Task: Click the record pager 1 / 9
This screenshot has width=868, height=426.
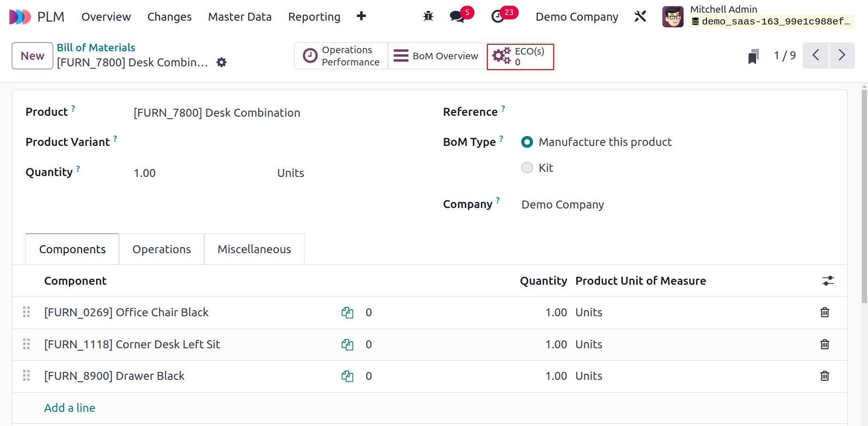Action: click(785, 56)
